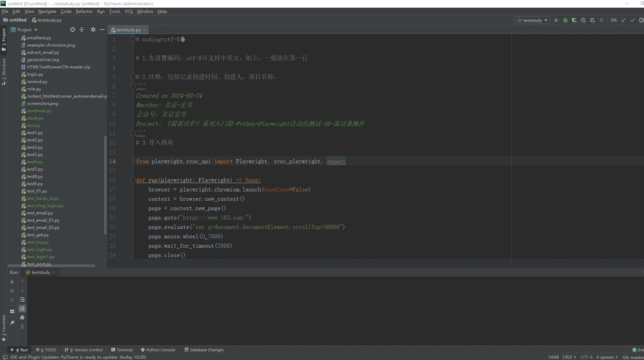Open the Terminal tool tab
Screen dimensions: 644x360
point(122,350)
